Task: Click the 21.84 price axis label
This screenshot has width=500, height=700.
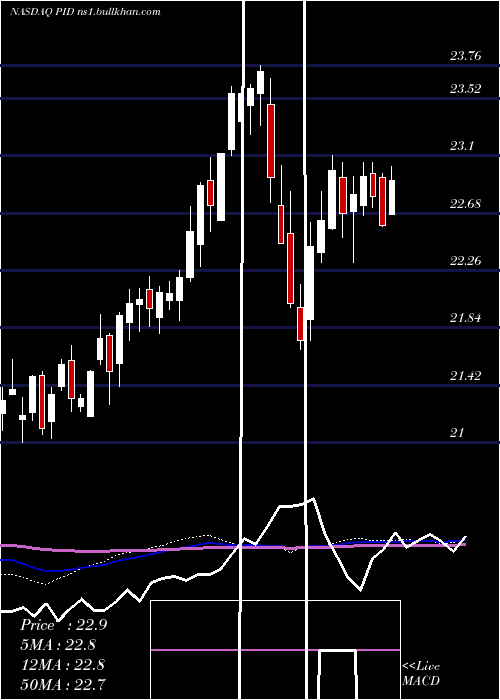Action: click(465, 318)
